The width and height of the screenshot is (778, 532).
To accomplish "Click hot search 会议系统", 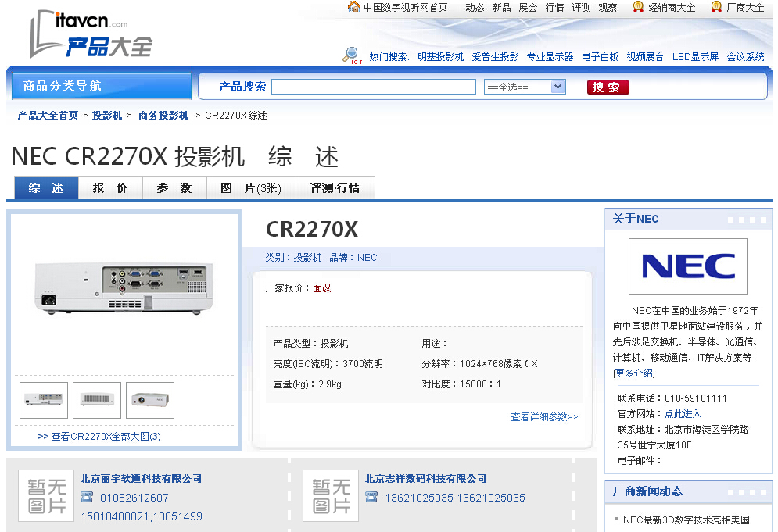I will pyautogui.click(x=746, y=56).
